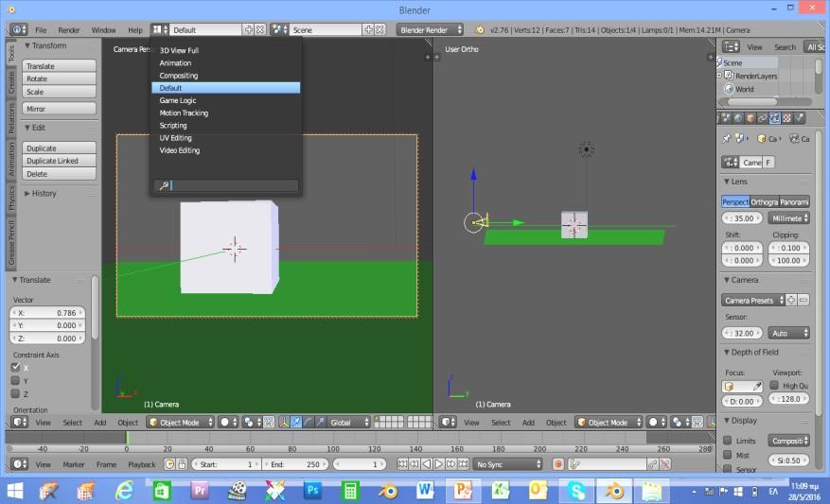
Task: Expand the History panel
Action: (x=41, y=194)
